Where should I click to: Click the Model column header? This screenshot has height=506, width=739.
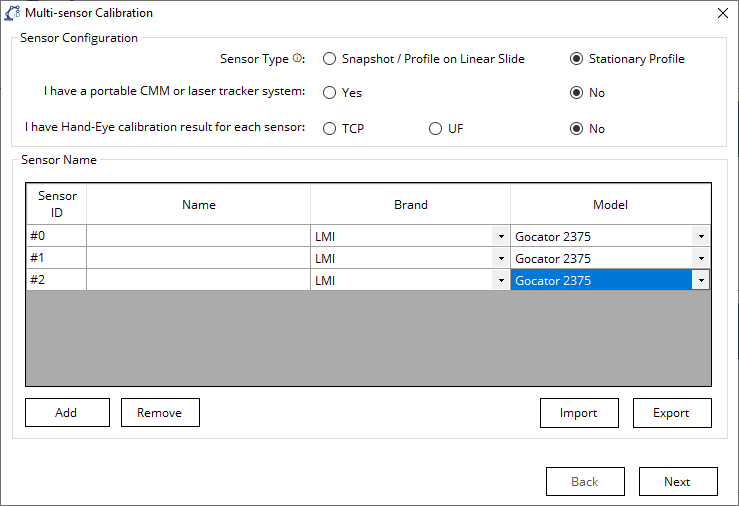(610, 204)
